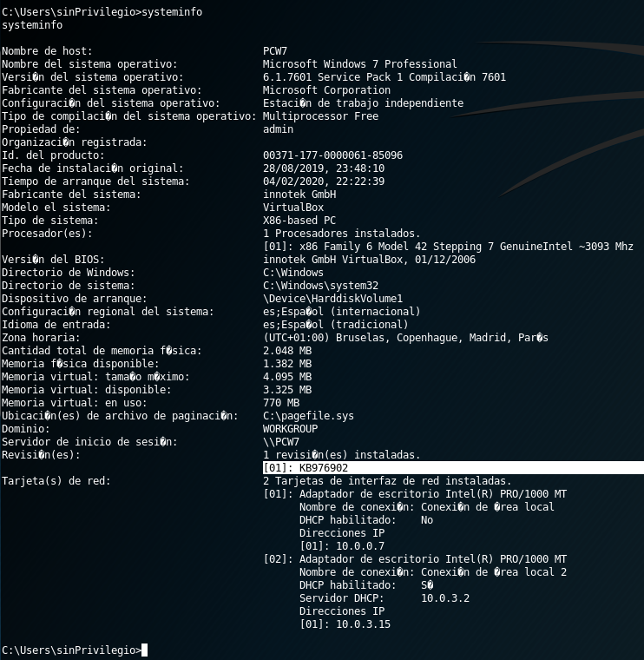Screen dimensions: 644x660
Task: Click DHCP server address 10.0.3.2
Action: point(445,598)
